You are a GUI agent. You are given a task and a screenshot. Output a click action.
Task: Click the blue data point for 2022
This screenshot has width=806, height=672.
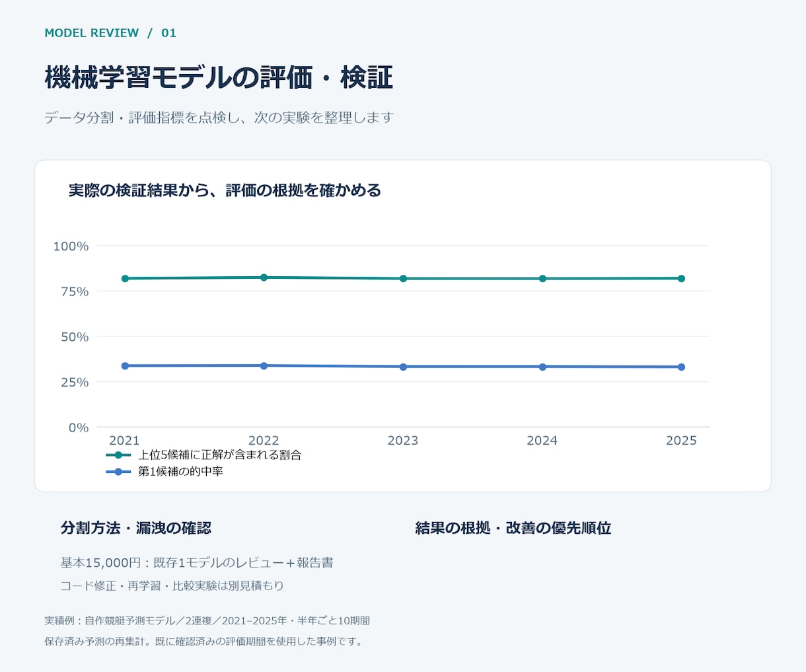tap(264, 366)
